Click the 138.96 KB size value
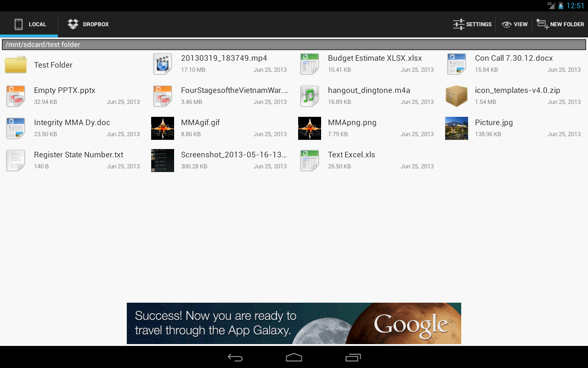 488,134
